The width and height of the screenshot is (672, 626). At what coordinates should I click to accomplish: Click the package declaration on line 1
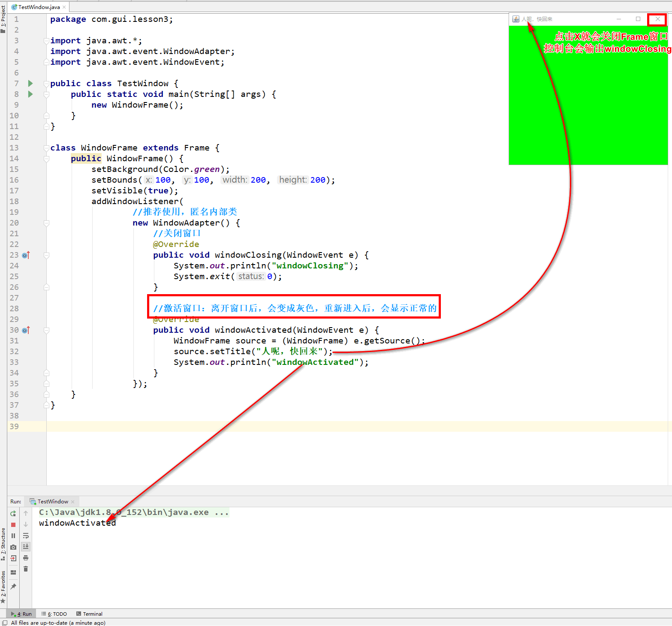111,19
